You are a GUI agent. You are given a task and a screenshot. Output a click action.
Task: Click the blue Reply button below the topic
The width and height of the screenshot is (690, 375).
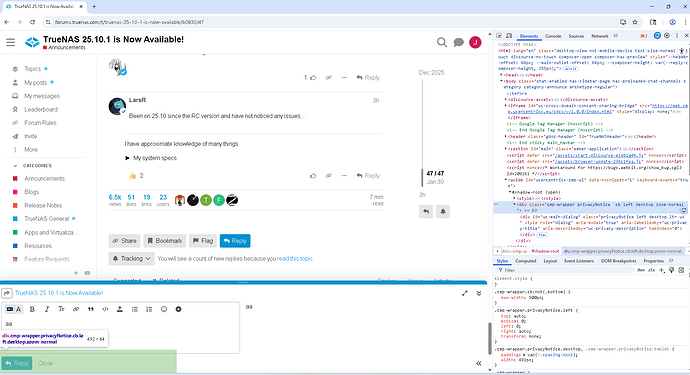pyautogui.click(x=235, y=241)
